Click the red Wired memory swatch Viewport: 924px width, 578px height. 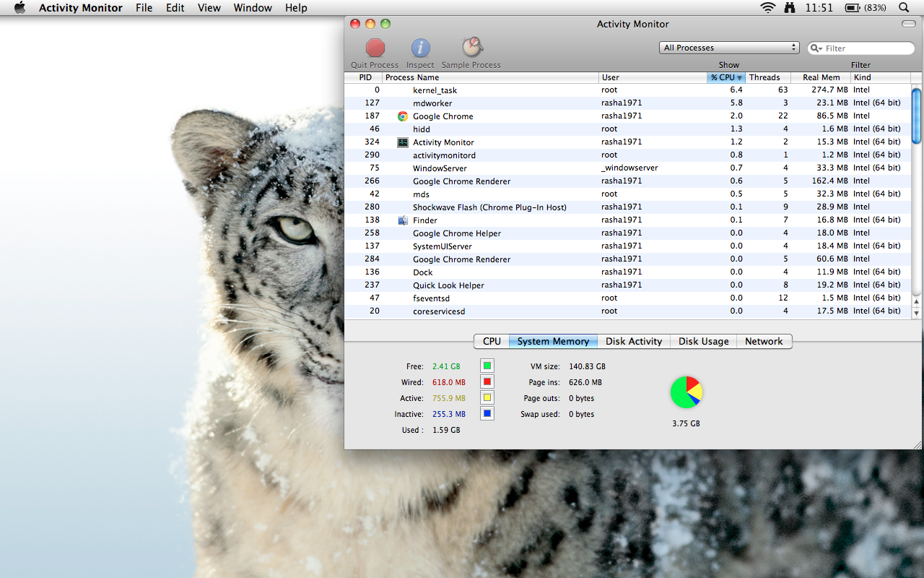(x=487, y=382)
